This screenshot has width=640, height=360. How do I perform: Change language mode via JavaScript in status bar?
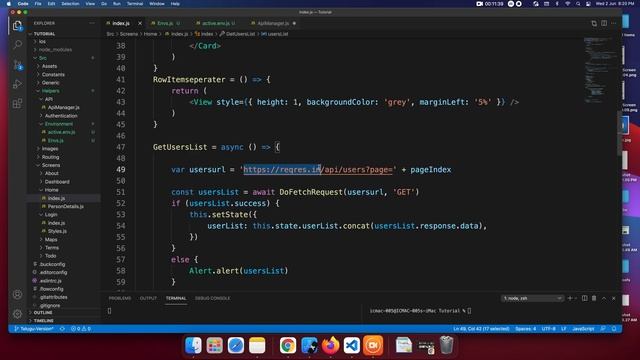click(x=583, y=329)
